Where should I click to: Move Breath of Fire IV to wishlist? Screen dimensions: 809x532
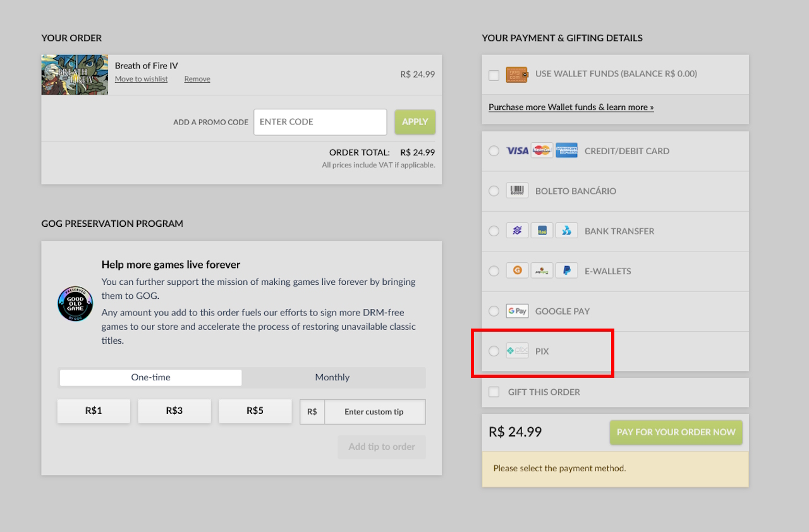142,79
